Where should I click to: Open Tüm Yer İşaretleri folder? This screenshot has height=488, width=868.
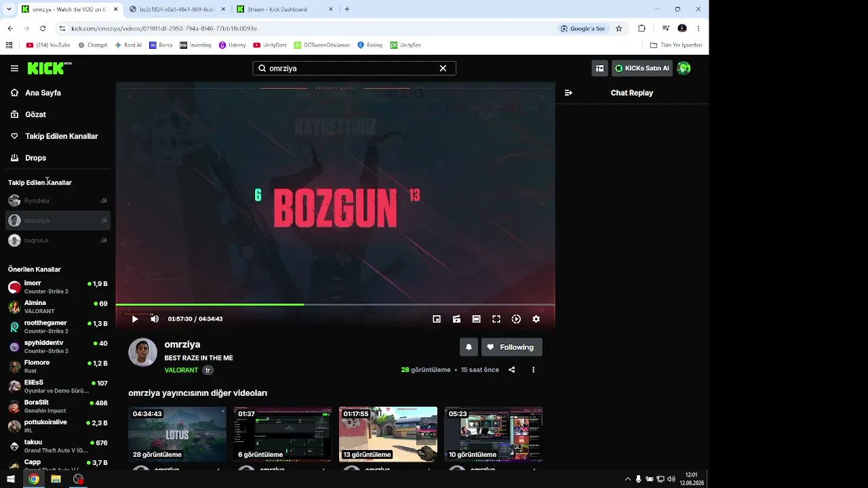(676, 45)
